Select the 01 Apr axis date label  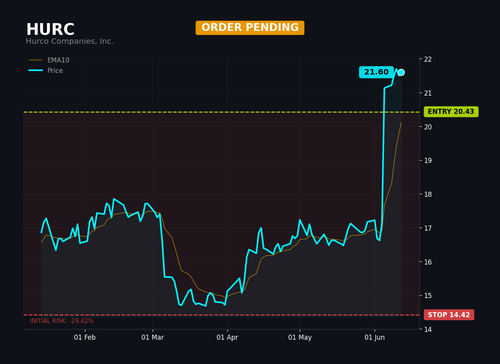coord(227,337)
